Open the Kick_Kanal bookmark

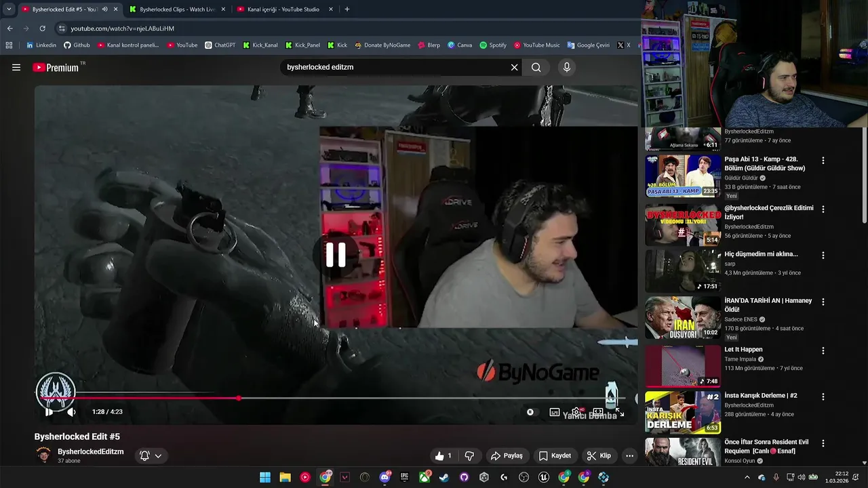point(260,45)
